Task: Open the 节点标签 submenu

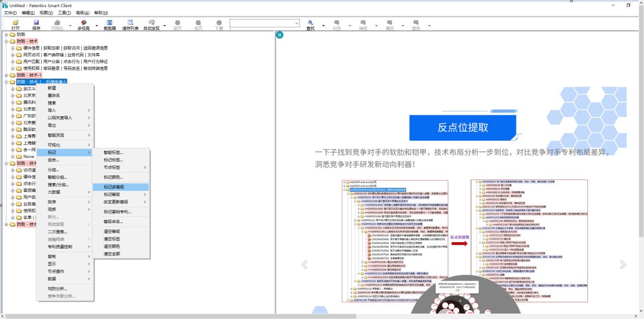Action: click(120, 168)
